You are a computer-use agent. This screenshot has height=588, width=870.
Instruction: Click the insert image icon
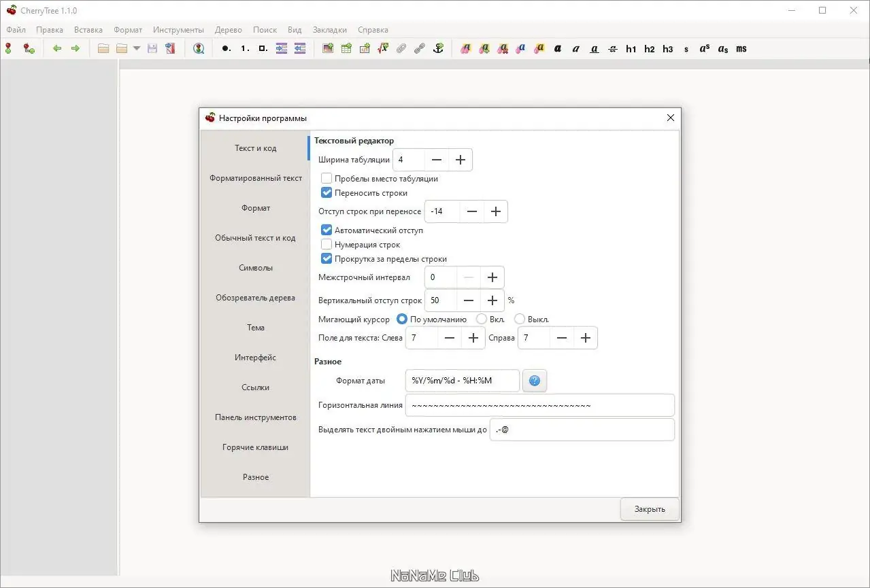tap(328, 49)
